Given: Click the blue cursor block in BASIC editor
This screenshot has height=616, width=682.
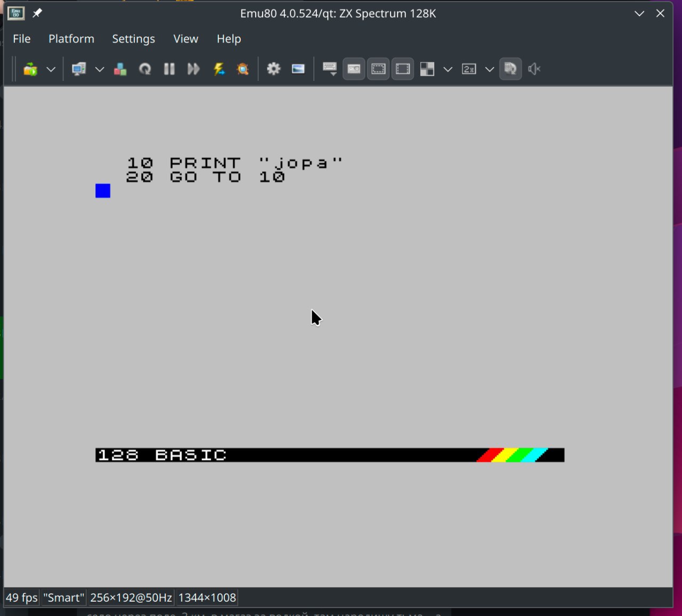Looking at the screenshot, I should 103,191.
